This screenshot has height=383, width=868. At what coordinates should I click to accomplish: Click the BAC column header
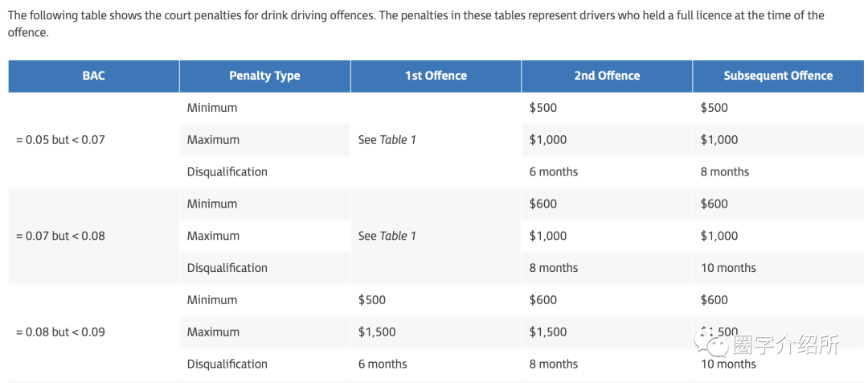pos(93,76)
